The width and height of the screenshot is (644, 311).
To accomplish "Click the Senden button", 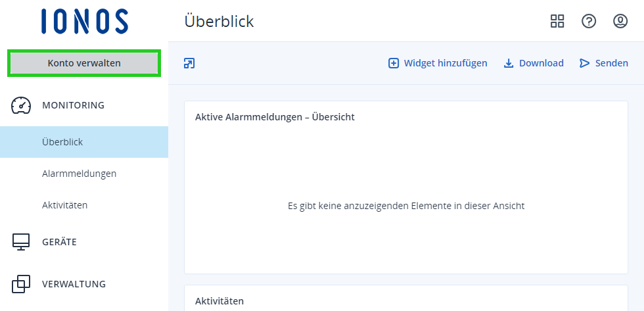I will [604, 63].
